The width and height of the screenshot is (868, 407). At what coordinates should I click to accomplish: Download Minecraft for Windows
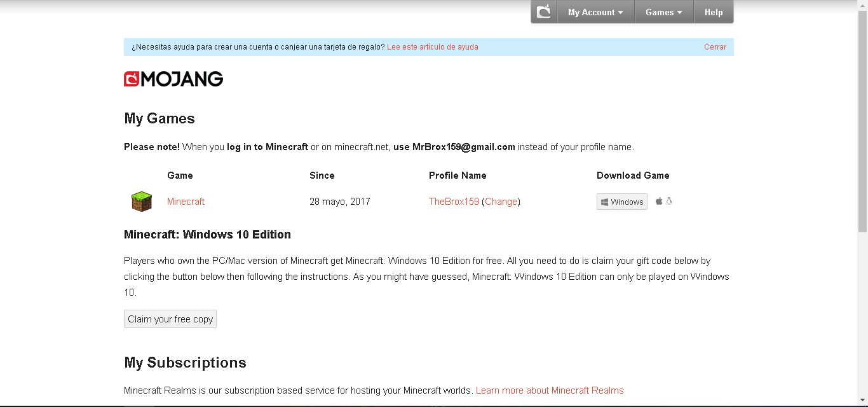tap(622, 202)
